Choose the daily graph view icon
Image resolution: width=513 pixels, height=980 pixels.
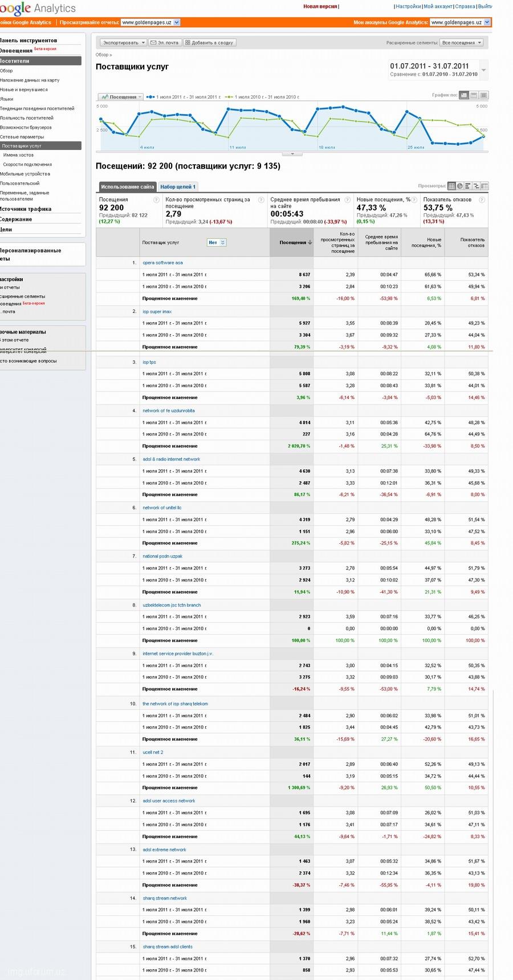[464, 95]
